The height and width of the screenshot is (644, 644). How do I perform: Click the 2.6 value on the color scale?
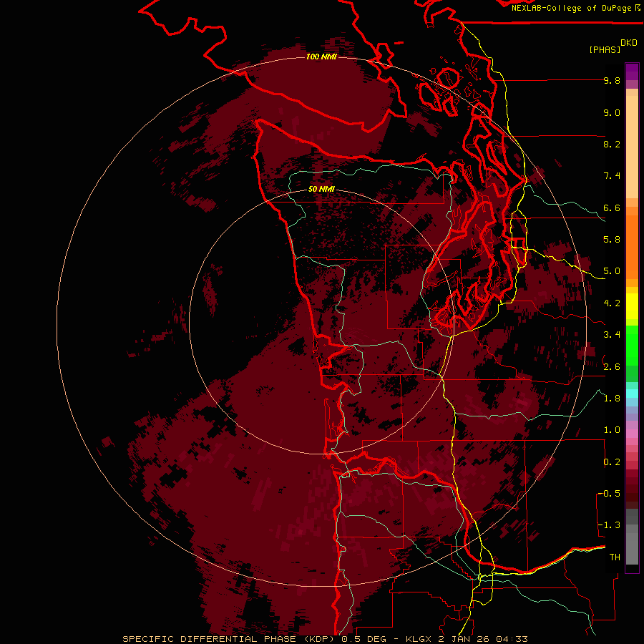[x=612, y=367]
